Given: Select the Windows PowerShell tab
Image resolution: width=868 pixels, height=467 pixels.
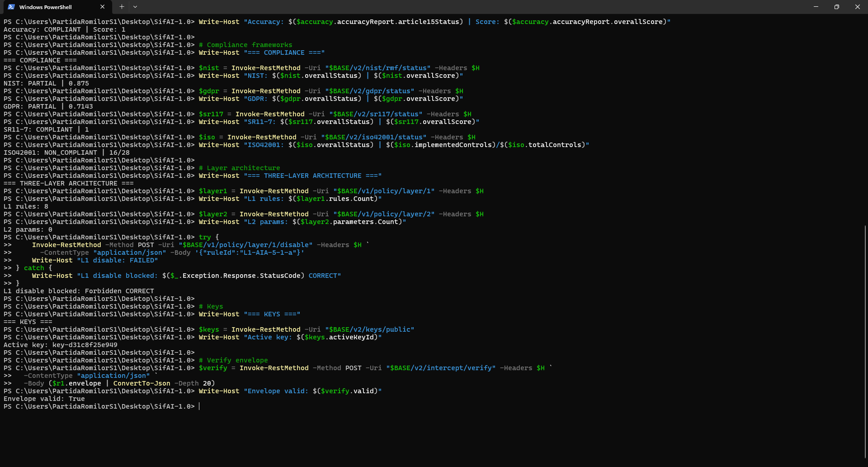Looking at the screenshot, I should coord(50,7).
